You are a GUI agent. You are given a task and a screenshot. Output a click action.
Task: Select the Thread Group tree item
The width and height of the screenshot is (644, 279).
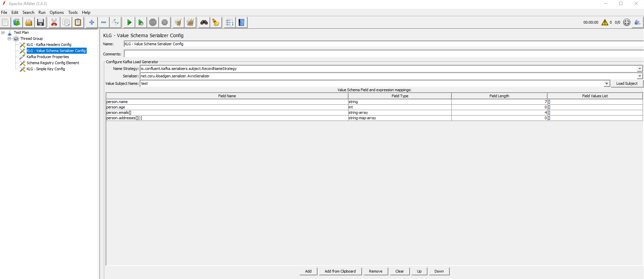click(31, 39)
